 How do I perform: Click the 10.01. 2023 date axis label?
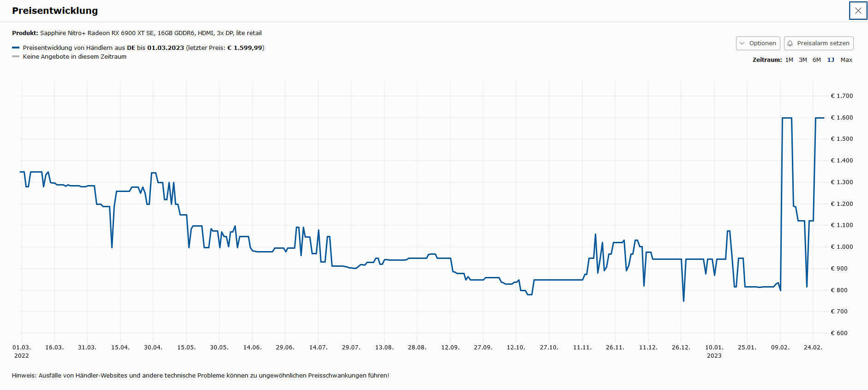pyautogui.click(x=714, y=351)
